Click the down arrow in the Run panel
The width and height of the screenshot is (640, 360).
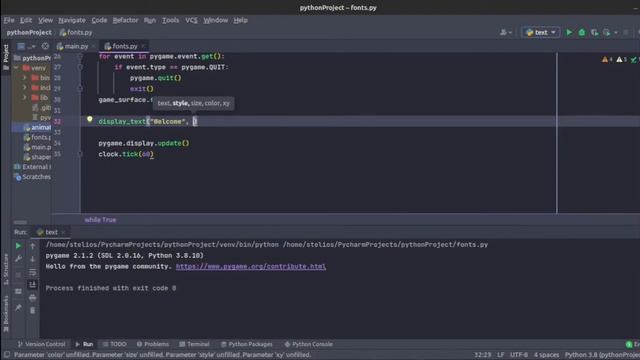click(x=32, y=259)
